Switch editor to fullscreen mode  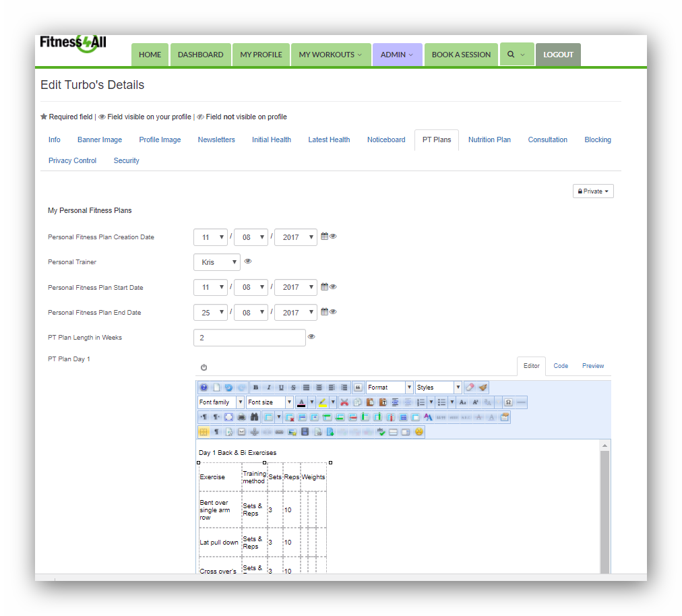228,417
